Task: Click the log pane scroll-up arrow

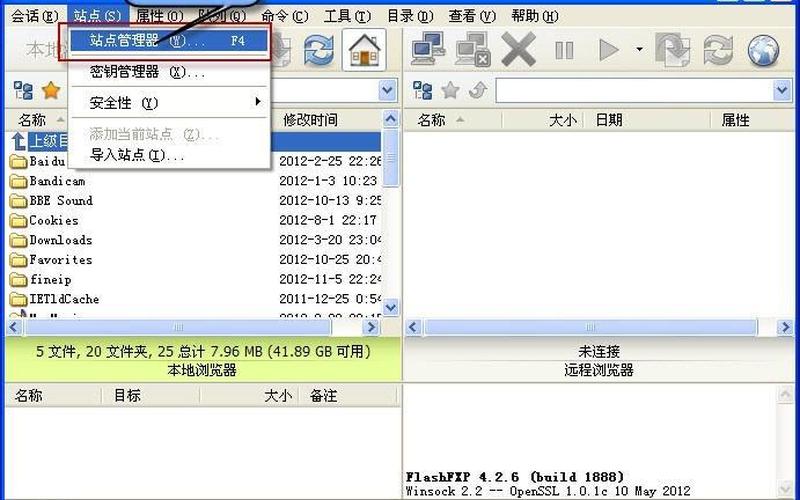Action: pos(786,394)
